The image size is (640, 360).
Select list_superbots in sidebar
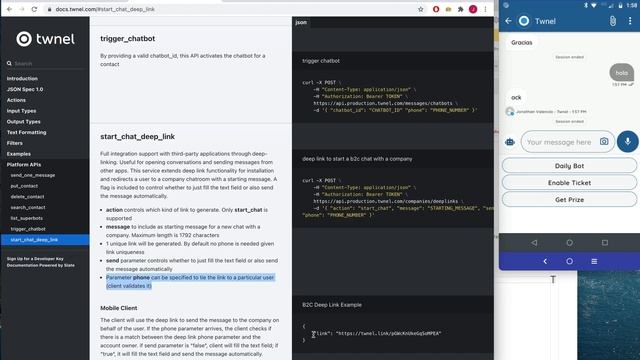pos(27,218)
